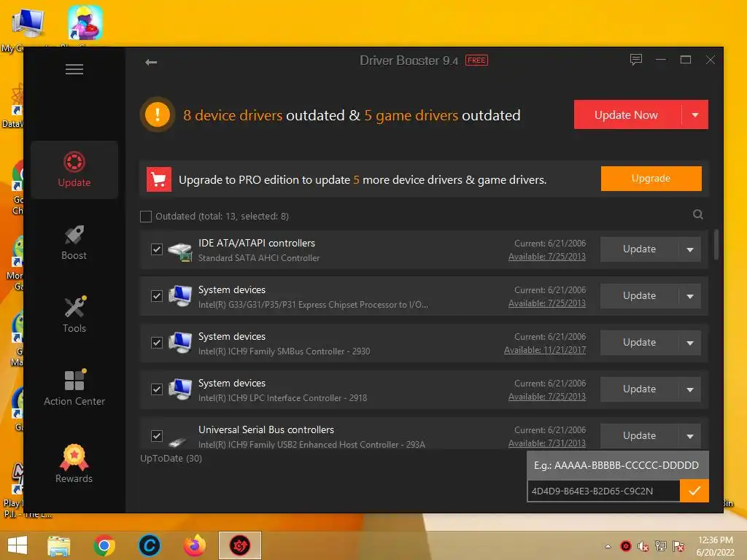This screenshot has height=560, width=747.
Task: Click the FREE edition badge
Action: tap(476, 61)
